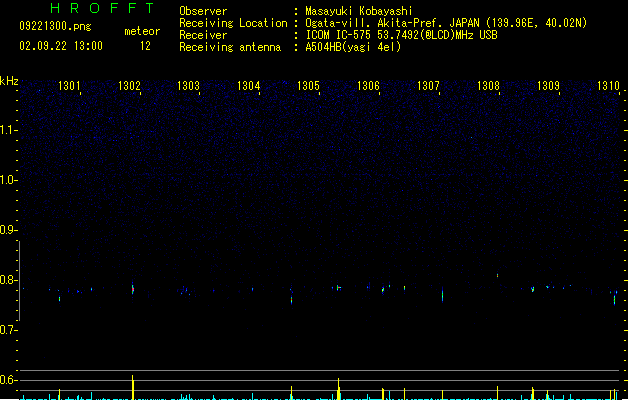This screenshot has width=629, height=400.
Task: Click the tallest yellow intensity spike below 1302
Action: [x=133, y=387]
